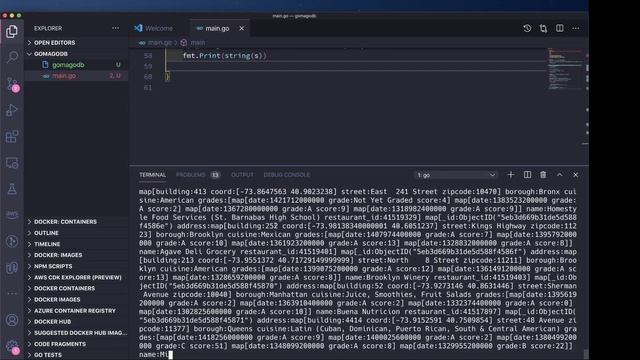This screenshot has height=360, width=640.
Task: Open the Test flask view
Action: 12,189
